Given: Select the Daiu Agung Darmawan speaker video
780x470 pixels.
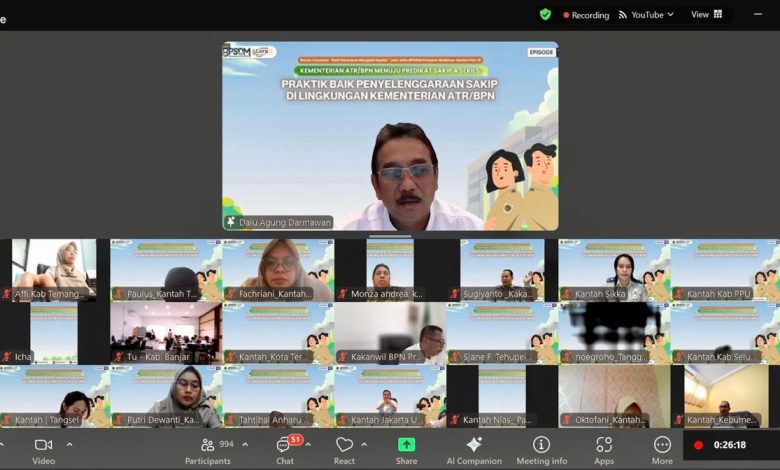Looking at the screenshot, I should [x=390, y=136].
